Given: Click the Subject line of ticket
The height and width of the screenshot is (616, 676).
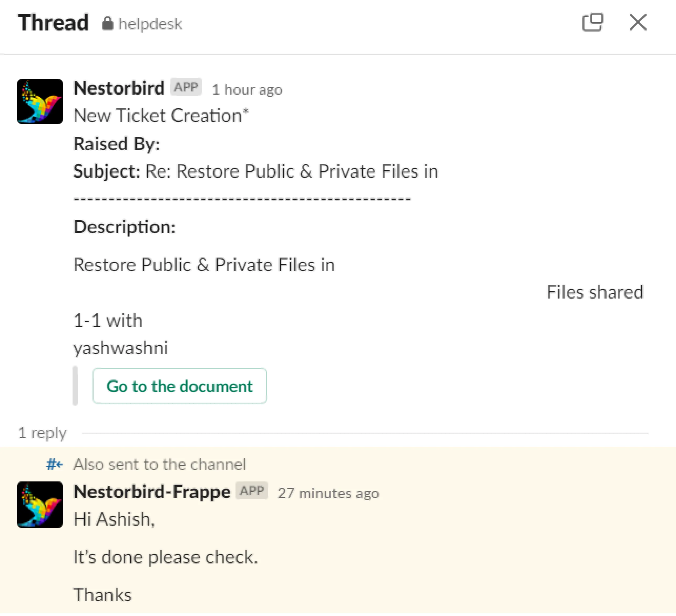Looking at the screenshot, I should click(x=256, y=171).
